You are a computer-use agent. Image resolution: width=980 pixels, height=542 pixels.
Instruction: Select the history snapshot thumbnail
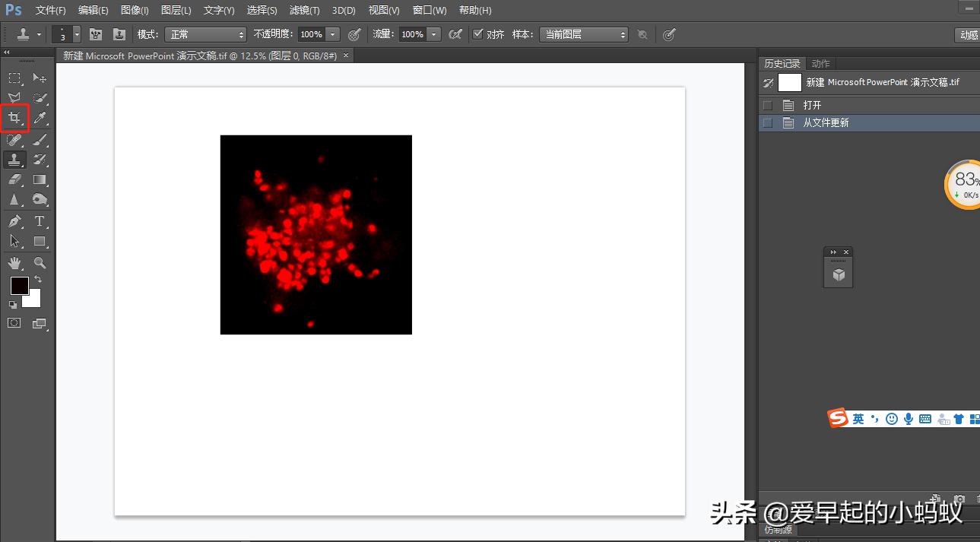pyautogui.click(x=790, y=83)
